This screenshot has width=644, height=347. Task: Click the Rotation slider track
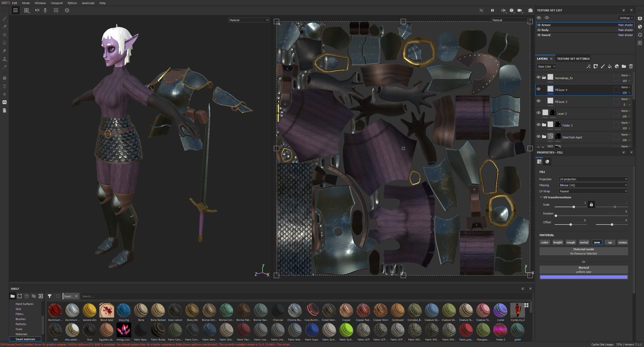(x=591, y=216)
